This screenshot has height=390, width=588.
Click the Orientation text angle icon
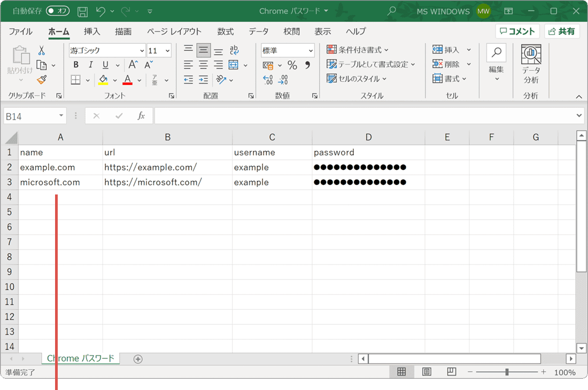221,80
